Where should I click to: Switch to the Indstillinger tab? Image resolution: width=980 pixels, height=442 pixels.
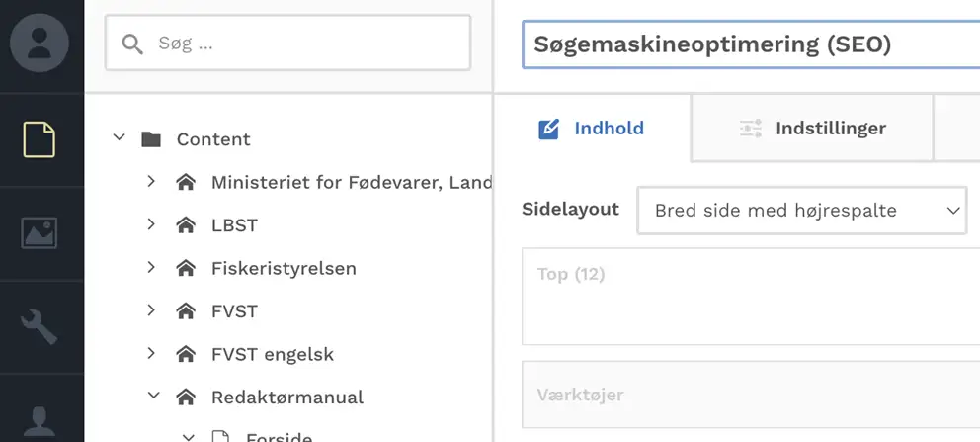[812, 129]
